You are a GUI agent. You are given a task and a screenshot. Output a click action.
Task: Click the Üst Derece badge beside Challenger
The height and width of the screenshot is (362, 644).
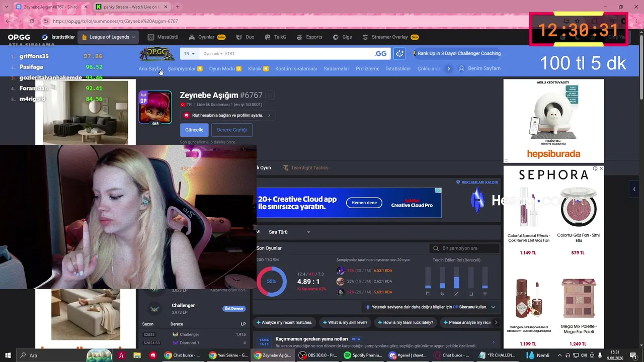pyautogui.click(x=233, y=309)
